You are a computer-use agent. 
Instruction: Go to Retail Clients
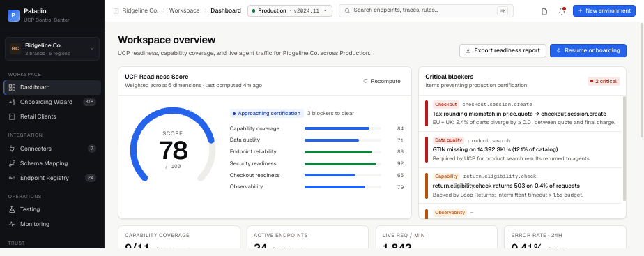pyautogui.click(x=52, y=116)
